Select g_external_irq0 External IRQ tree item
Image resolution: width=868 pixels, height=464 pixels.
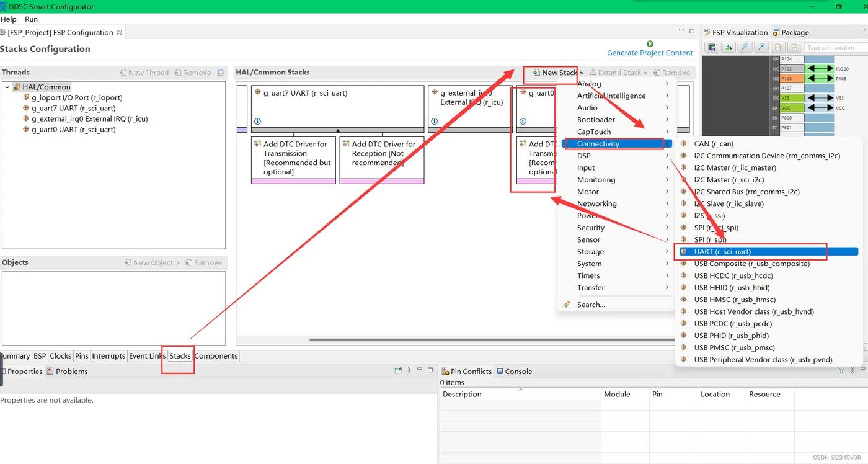tap(89, 118)
